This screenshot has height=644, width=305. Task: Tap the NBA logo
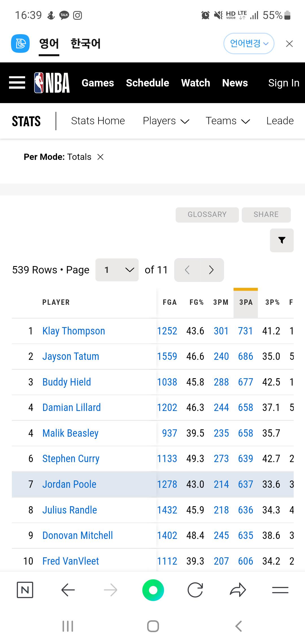[x=52, y=83]
